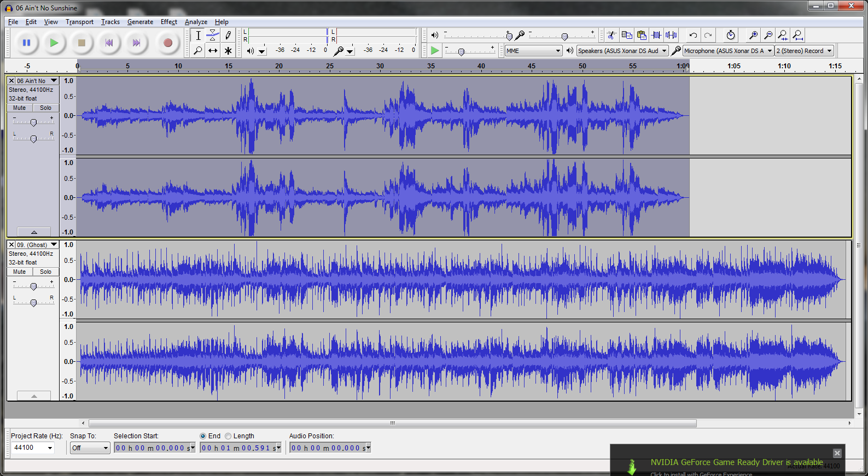Viewport: 868px width, 476px height.
Task: Click the Redo arrow icon
Action: (x=708, y=36)
